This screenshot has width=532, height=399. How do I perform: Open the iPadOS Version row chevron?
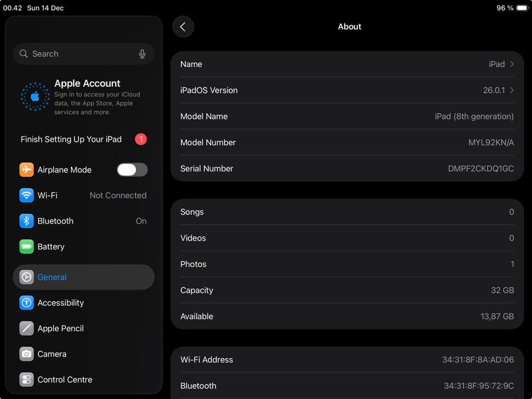tap(512, 90)
